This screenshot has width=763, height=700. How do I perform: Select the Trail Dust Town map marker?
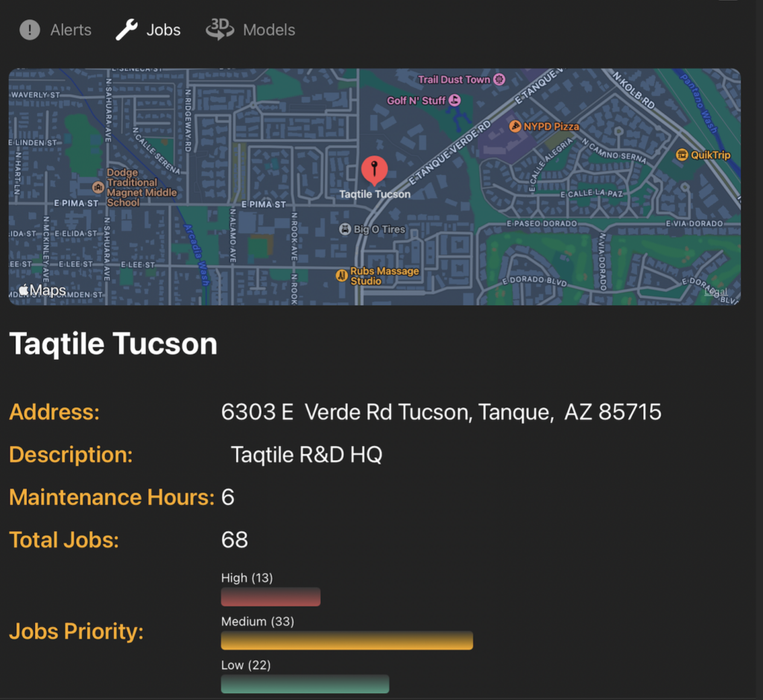tap(499, 79)
